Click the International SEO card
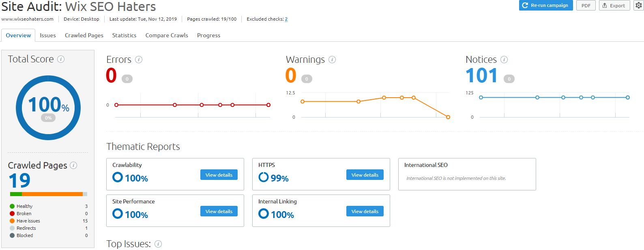This screenshot has height=250, width=644. coord(467,174)
